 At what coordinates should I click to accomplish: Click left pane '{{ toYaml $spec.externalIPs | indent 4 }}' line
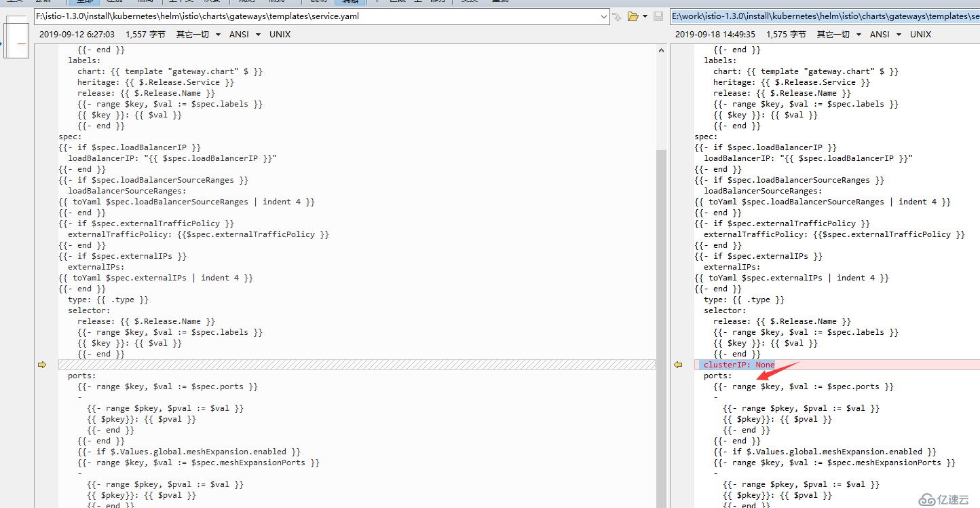pyautogui.click(x=155, y=278)
